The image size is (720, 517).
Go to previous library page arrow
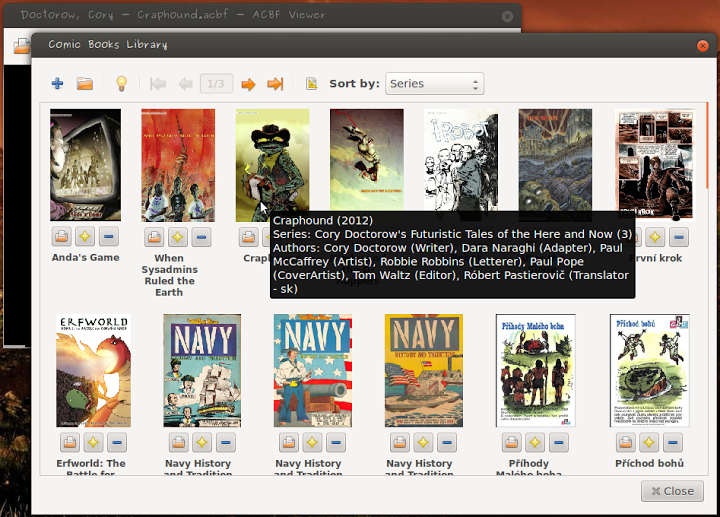pyautogui.click(x=186, y=84)
